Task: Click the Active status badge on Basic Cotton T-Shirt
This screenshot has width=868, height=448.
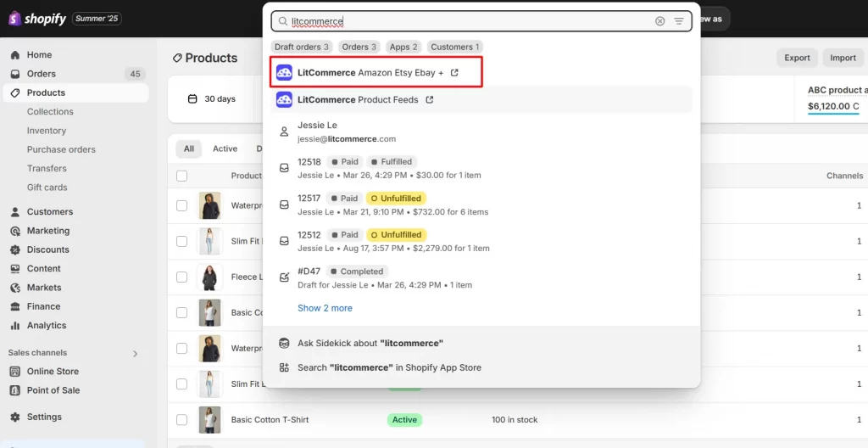Action: [404, 420]
